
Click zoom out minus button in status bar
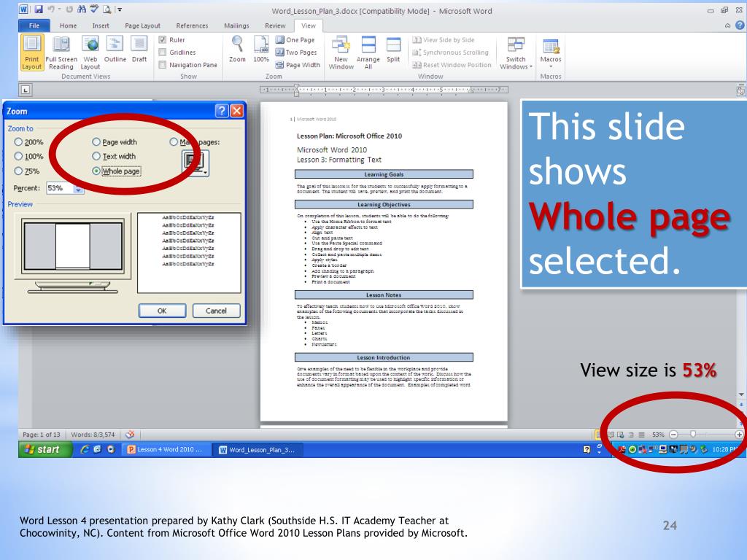point(673,435)
